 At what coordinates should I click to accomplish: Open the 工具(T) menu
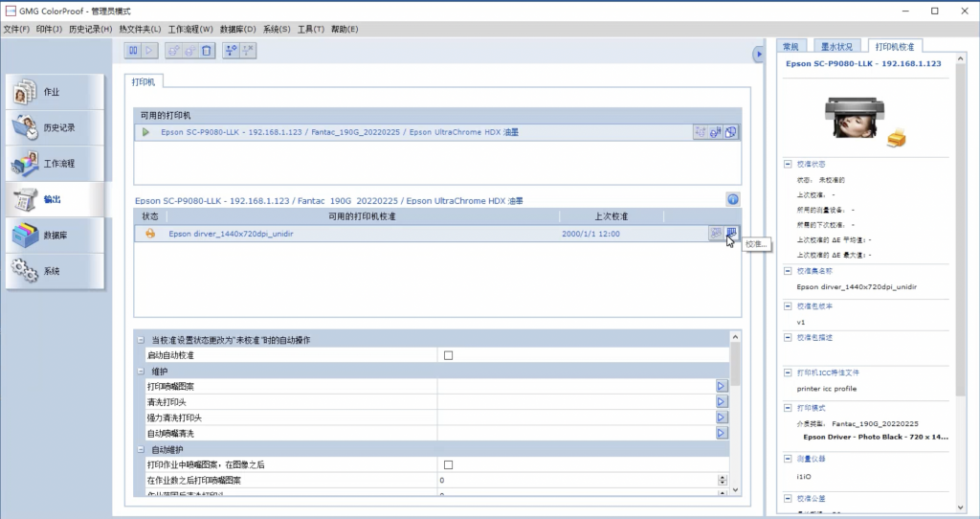[311, 29]
